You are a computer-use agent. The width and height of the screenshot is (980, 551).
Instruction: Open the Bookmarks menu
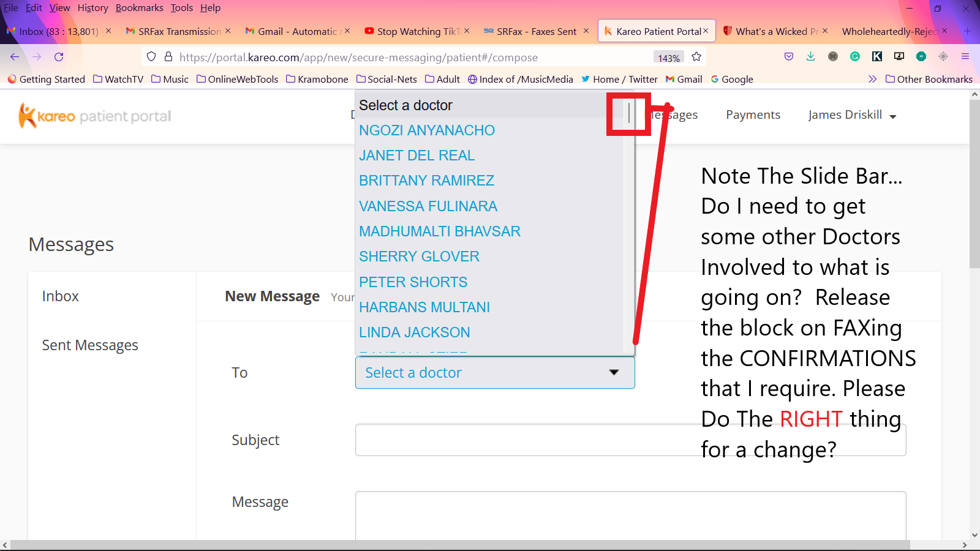click(x=140, y=8)
